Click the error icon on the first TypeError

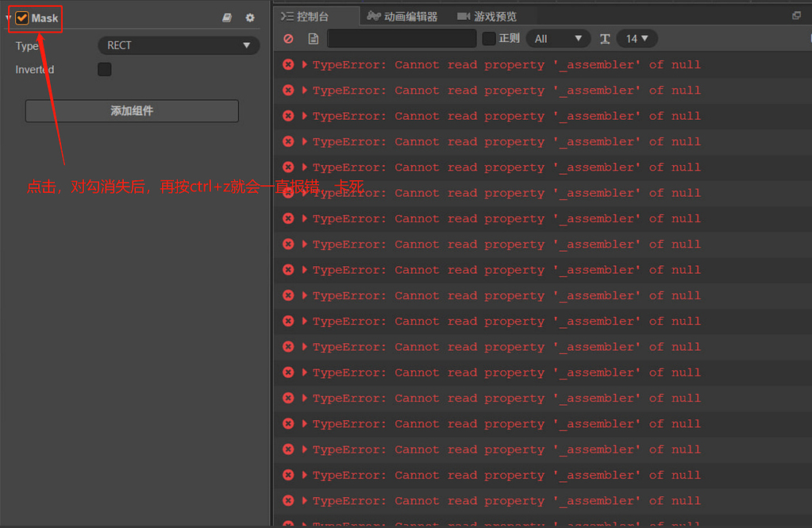tap(288, 64)
